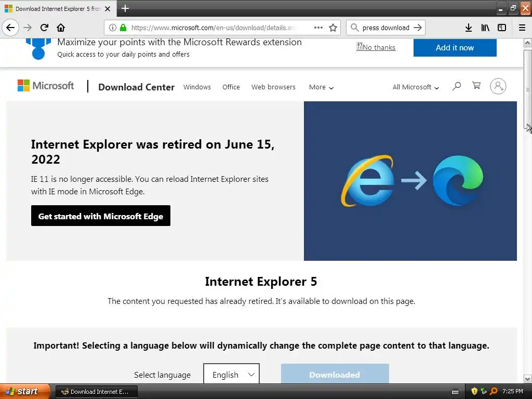The image size is (532, 399).
Task: Click the page scrollbar down arrow
Action: coord(528,379)
